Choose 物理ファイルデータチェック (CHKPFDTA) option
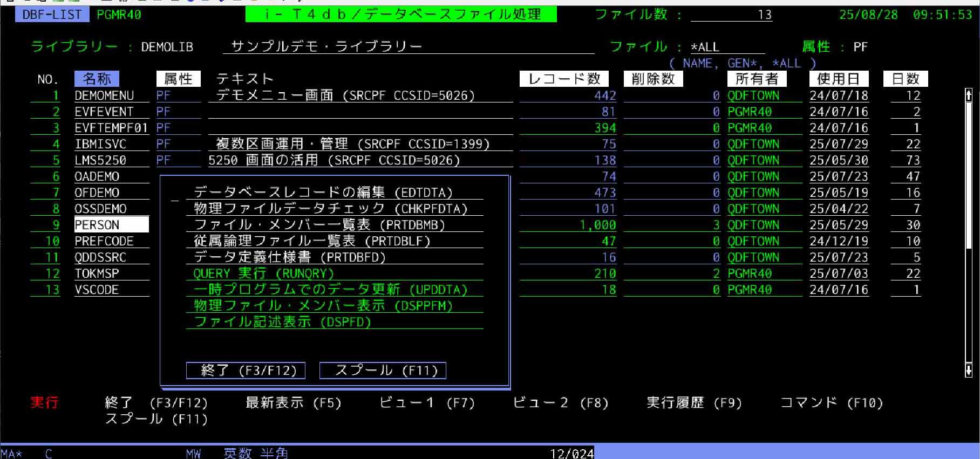Image resolution: width=980 pixels, height=459 pixels. pos(330,209)
